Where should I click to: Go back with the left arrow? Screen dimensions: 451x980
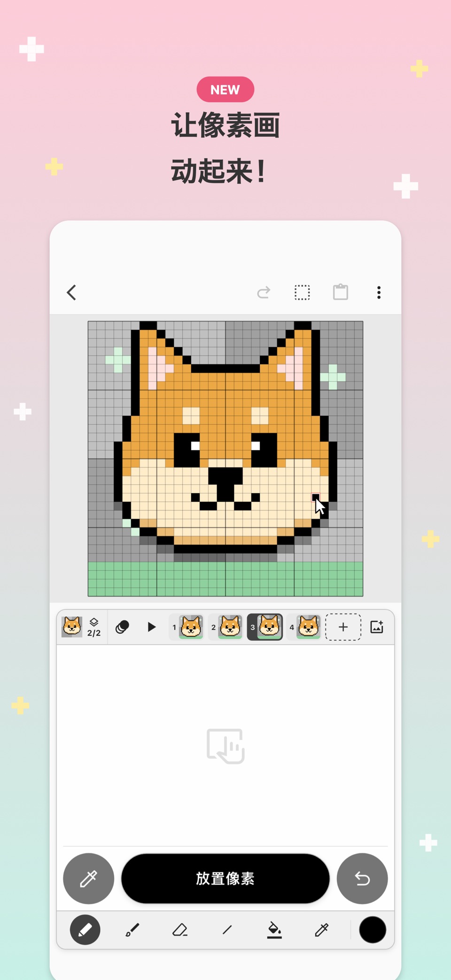[71, 293]
